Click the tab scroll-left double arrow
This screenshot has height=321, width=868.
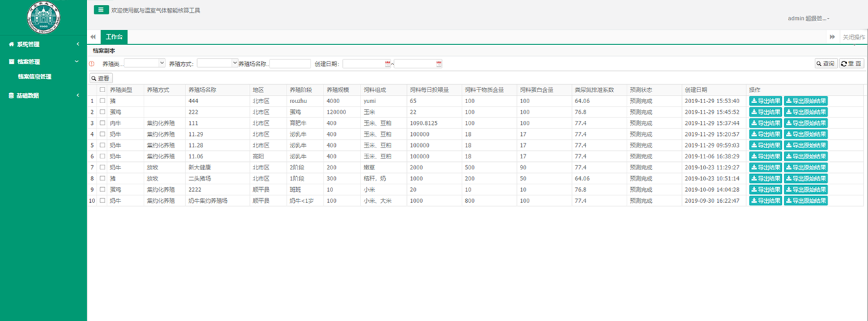coord(93,37)
